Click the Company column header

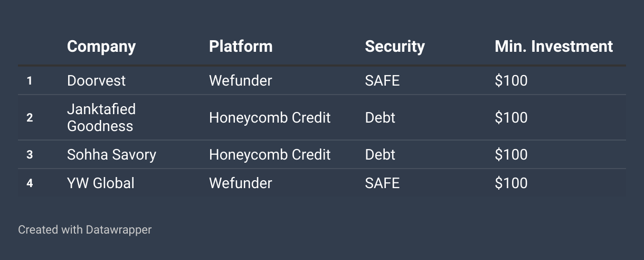pos(101,47)
